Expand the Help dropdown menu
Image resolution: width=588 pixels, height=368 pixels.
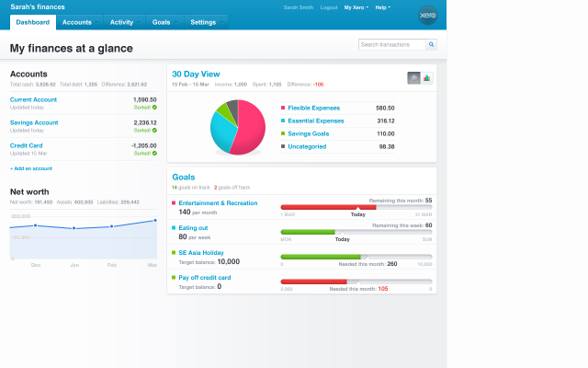[382, 7]
